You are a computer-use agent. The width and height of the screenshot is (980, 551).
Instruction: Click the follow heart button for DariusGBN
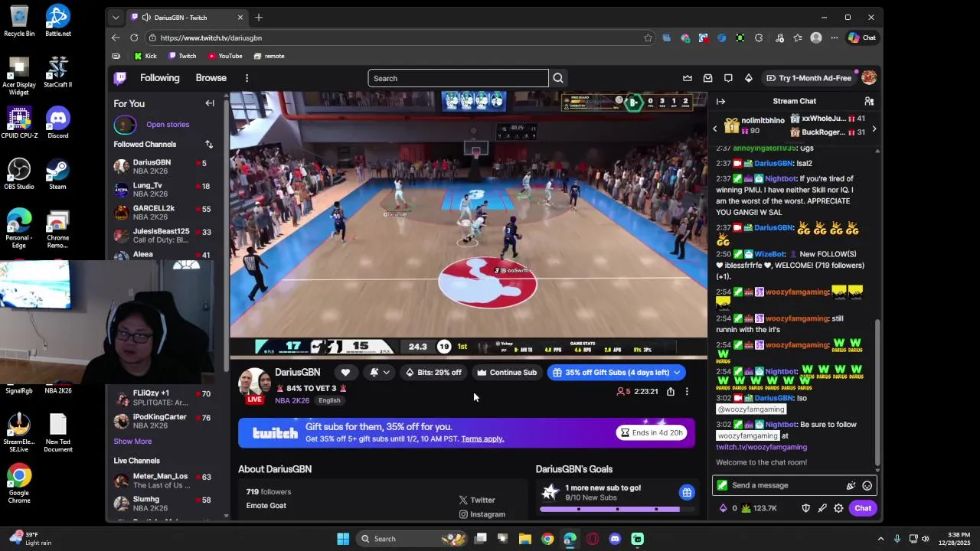tap(345, 373)
